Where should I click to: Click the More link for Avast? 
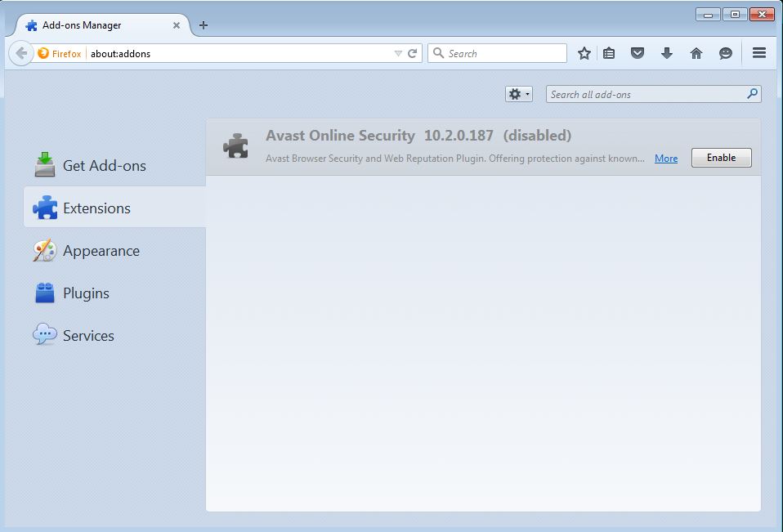pos(666,159)
